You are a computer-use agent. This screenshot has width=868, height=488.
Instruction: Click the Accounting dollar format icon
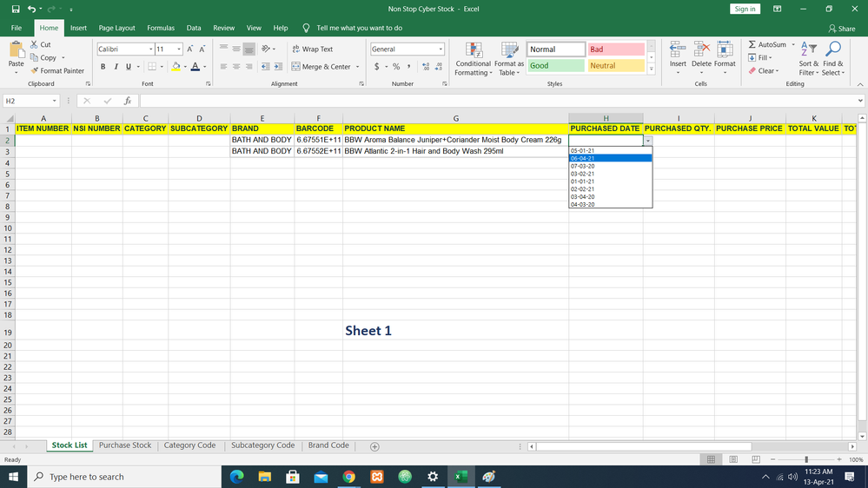tap(377, 66)
